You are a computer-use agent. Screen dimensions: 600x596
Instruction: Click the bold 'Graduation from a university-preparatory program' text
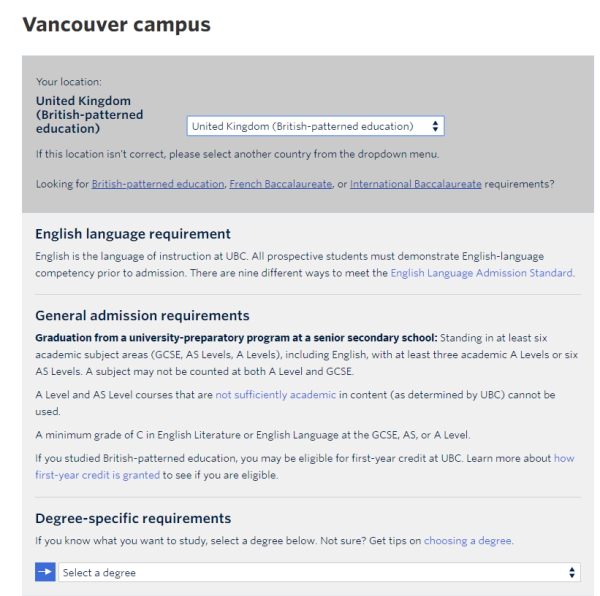click(236, 337)
